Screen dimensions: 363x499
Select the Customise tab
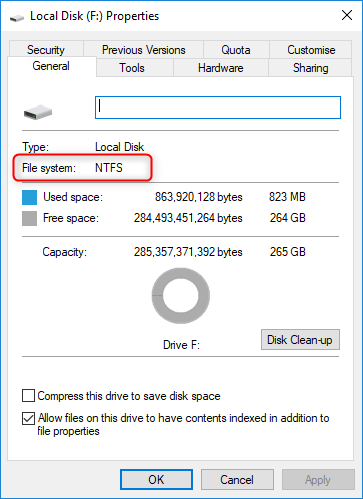pyautogui.click(x=311, y=50)
